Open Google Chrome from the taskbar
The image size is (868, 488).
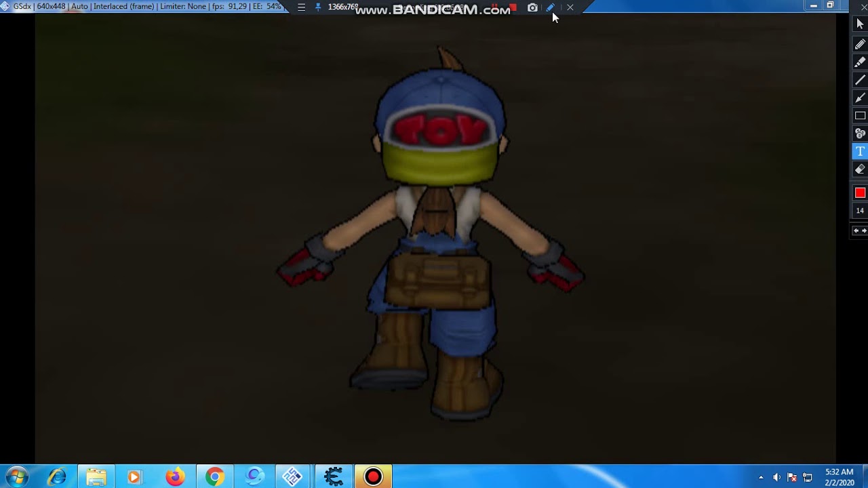pos(215,477)
